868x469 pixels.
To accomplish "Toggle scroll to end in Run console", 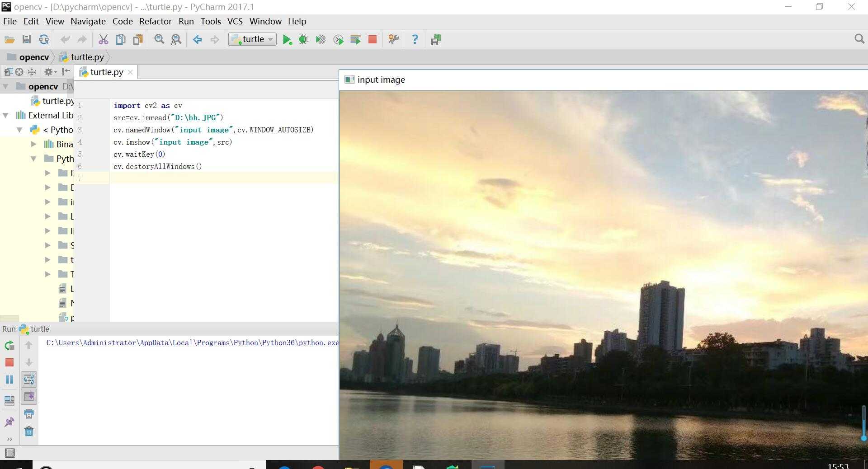I will click(x=29, y=397).
